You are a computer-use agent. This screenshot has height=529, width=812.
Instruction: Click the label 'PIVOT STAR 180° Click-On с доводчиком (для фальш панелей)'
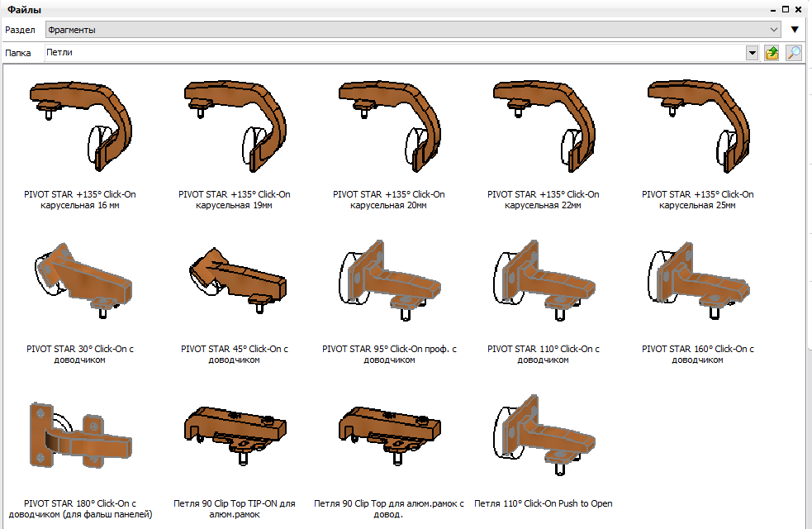(x=80, y=509)
